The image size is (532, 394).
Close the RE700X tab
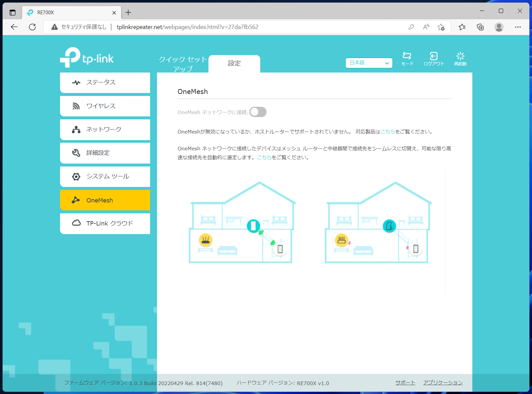114,13
